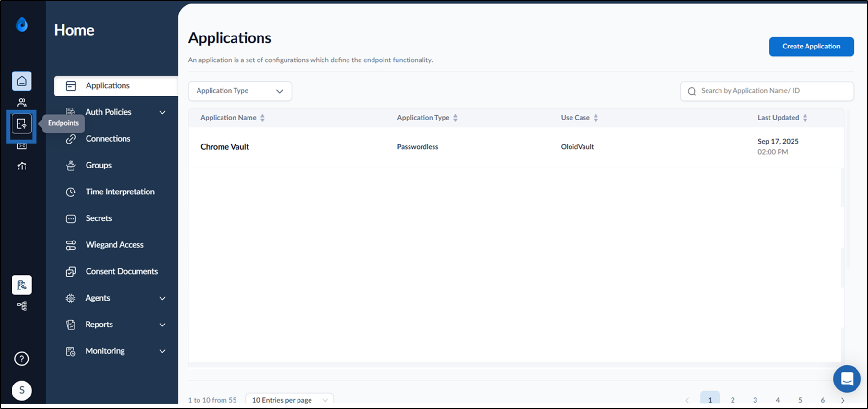Image resolution: width=868 pixels, height=409 pixels.
Task: Sort by Last Updated column arrows
Action: 805,118
